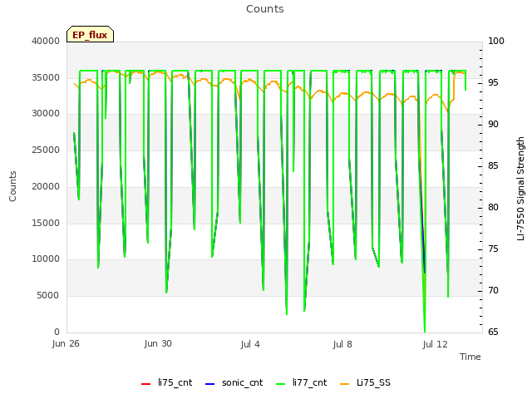This screenshot has height=399, width=532.
Task: Click the 40000 left-axis tick label
Action: click(x=46, y=41)
